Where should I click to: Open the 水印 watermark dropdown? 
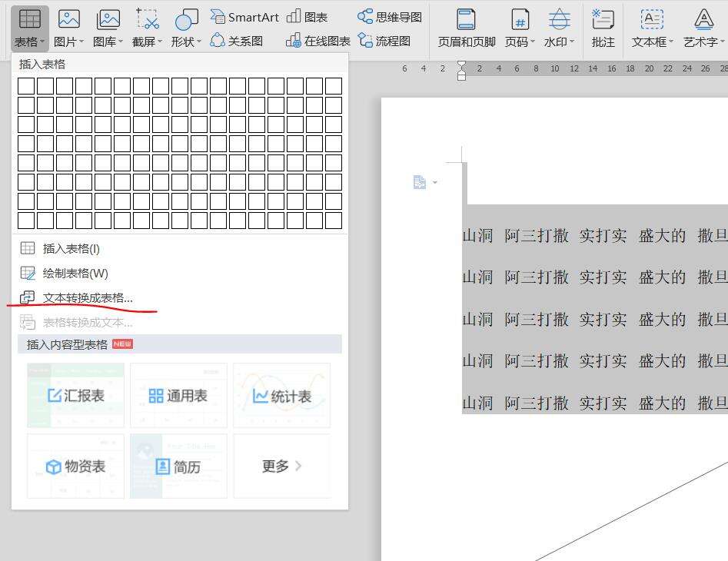(559, 42)
